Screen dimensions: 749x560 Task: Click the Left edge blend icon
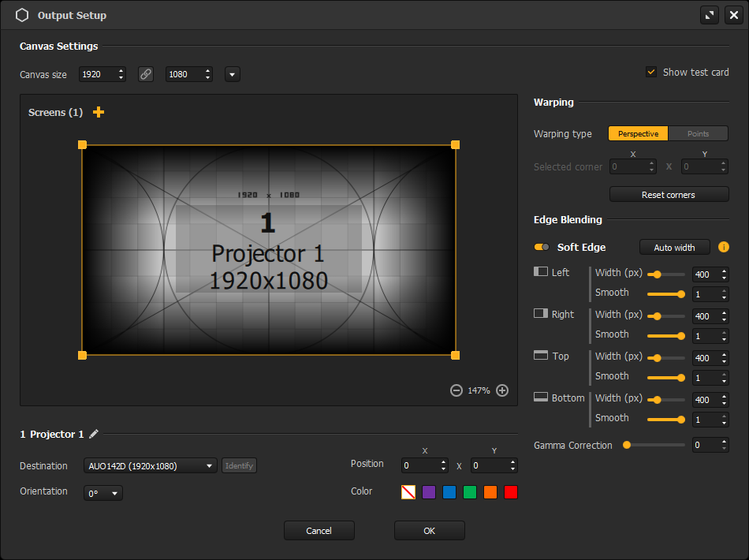[541, 272]
